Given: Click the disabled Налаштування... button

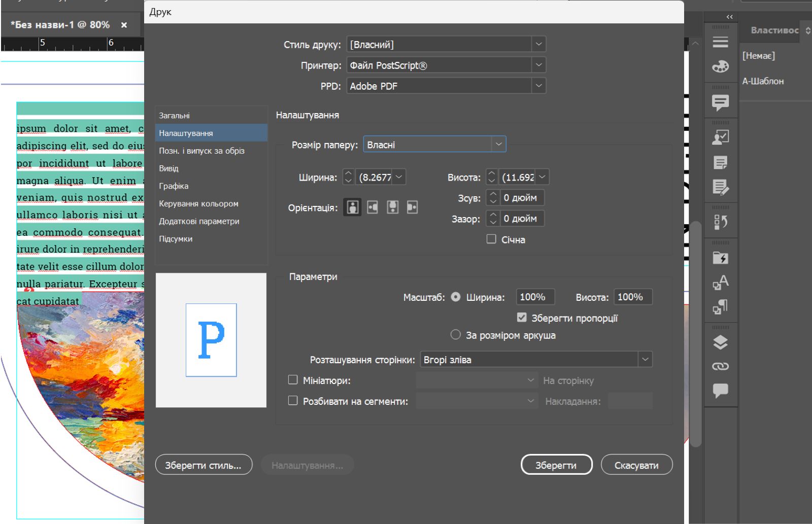Looking at the screenshot, I should (307, 465).
